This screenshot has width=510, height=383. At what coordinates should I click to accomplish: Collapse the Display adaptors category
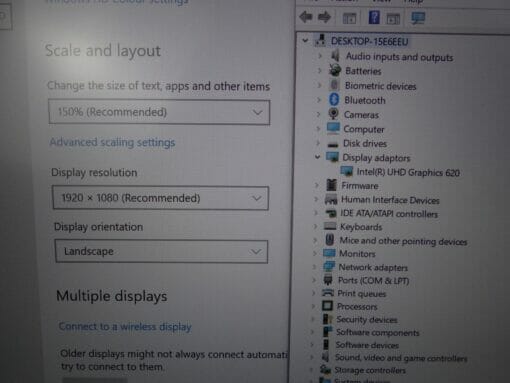click(318, 157)
